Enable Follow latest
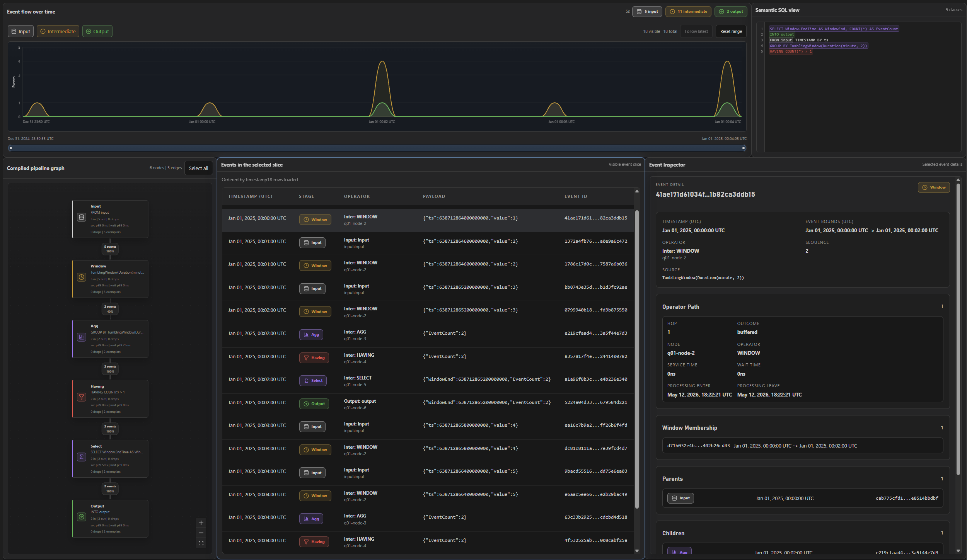Image resolution: width=967 pixels, height=560 pixels. [x=696, y=31]
